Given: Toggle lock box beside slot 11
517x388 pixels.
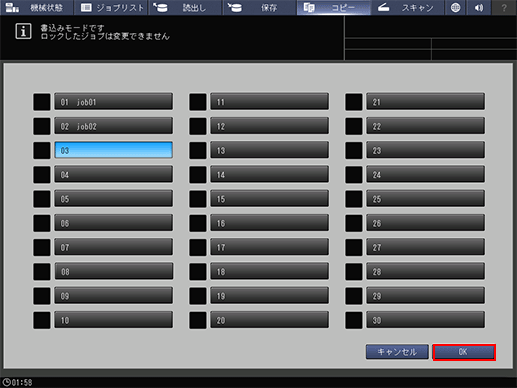Looking at the screenshot, I should tap(198, 102).
